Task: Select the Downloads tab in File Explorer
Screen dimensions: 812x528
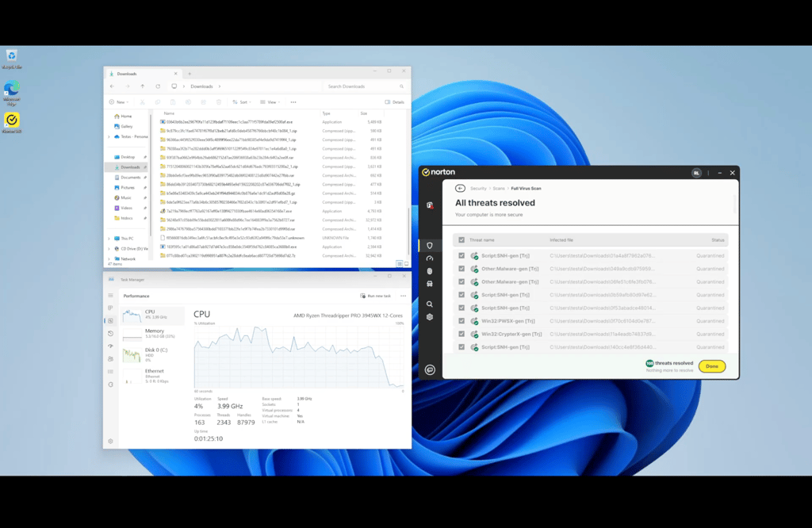Action: click(141, 74)
